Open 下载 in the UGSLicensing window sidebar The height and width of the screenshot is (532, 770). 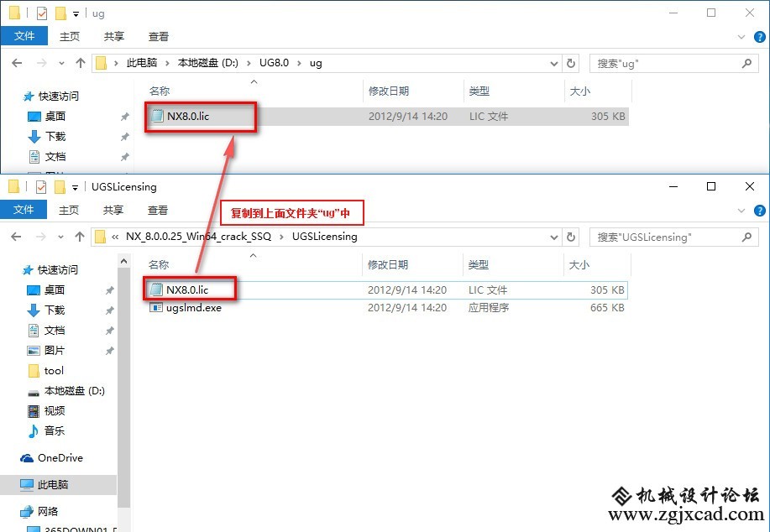pyautogui.click(x=54, y=310)
